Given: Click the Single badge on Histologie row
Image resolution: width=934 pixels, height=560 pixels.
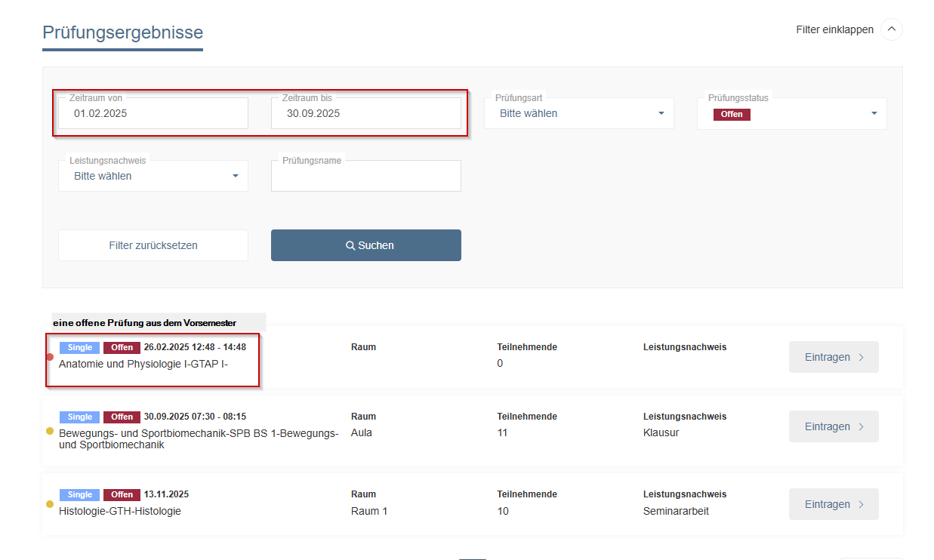Looking at the screenshot, I should coord(79,494).
